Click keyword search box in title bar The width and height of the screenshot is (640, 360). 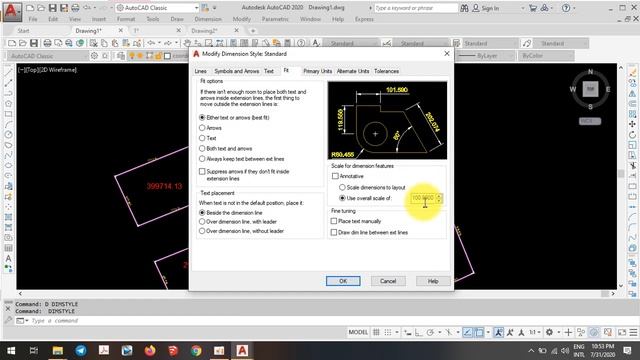[416, 8]
